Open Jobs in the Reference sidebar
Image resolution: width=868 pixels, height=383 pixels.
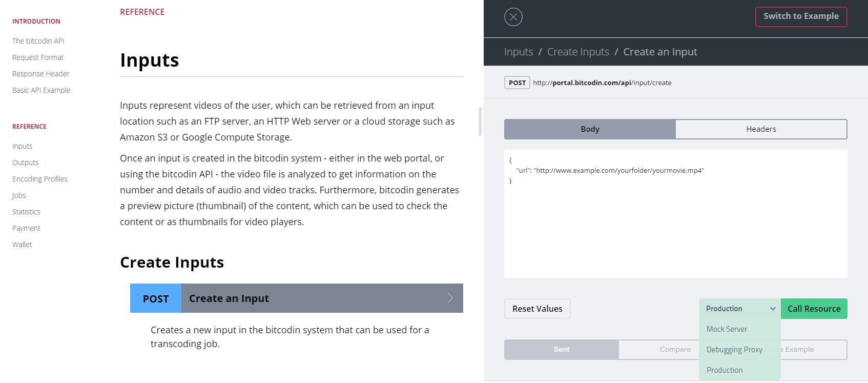(x=19, y=195)
